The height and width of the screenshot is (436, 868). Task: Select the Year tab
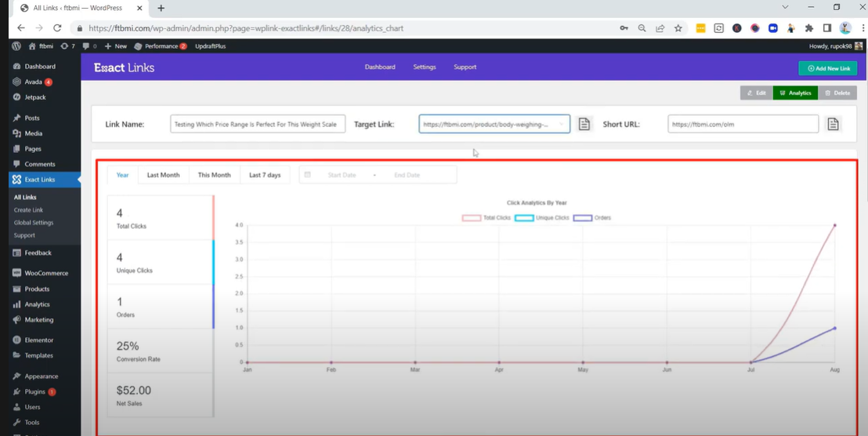pyautogui.click(x=122, y=175)
